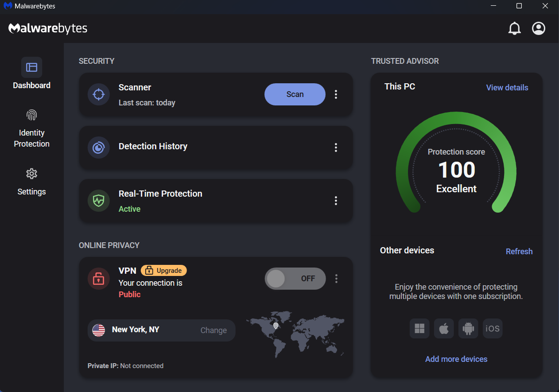559x392 pixels.
Task: Click the View details link
Action: point(507,88)
